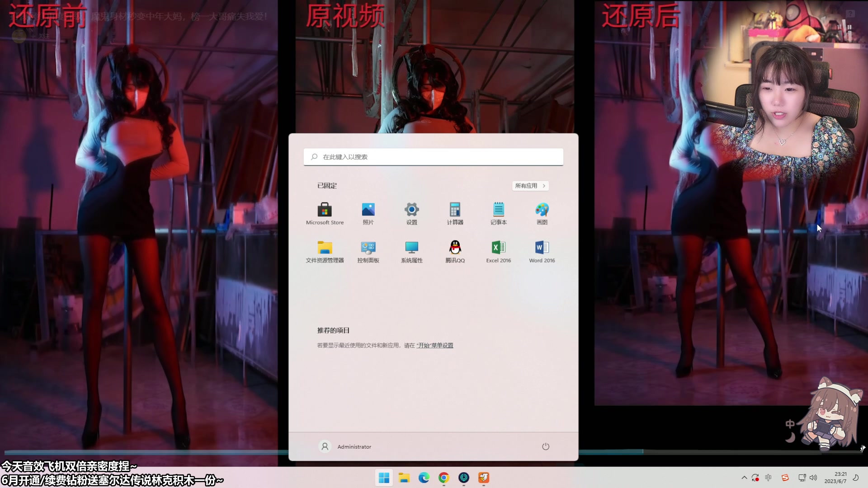Screen dimensions: 868x488
Task: Open network status tray icon
Action: tap(802, 478)
